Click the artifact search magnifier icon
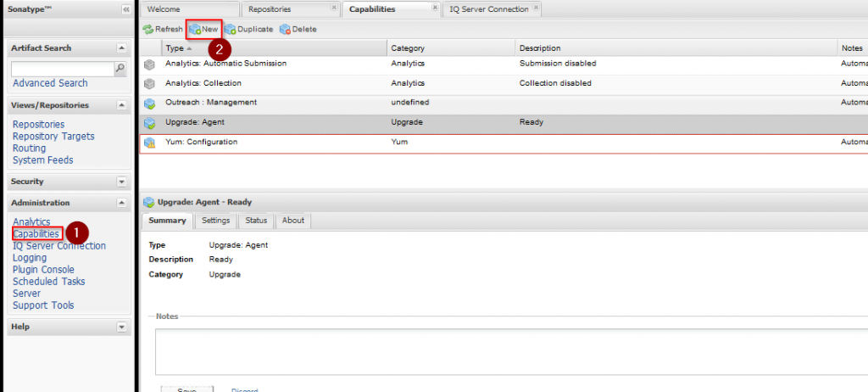Screen dimensions: 868x392 120,68
